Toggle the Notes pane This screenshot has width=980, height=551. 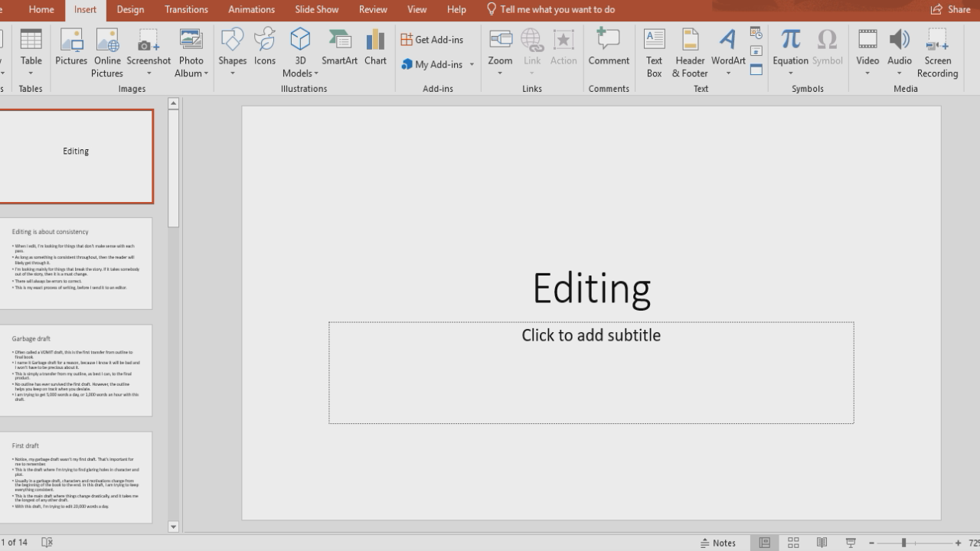[718, 542]
